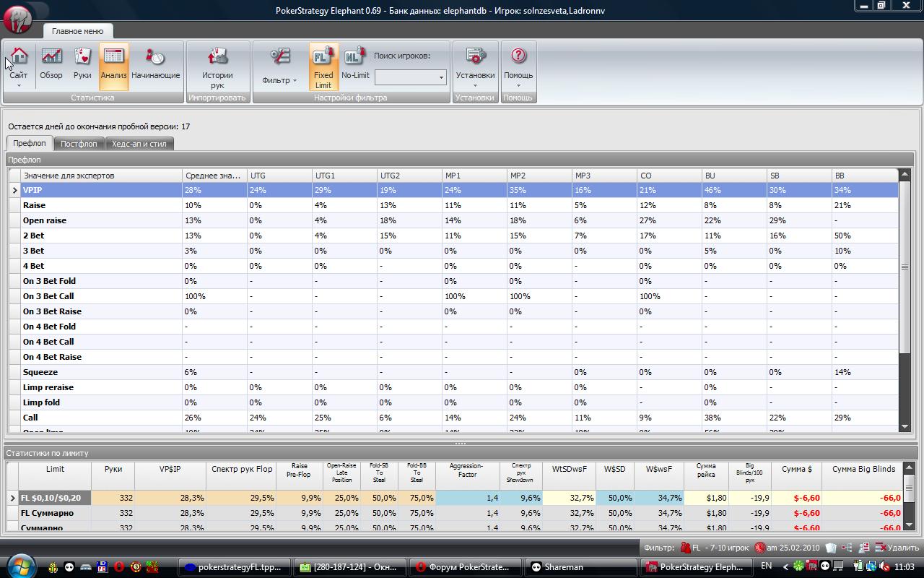The width and height of the screenshot is (924, 578).
Task: Click the poker chip quick launch icon
Action: [135, 567]
